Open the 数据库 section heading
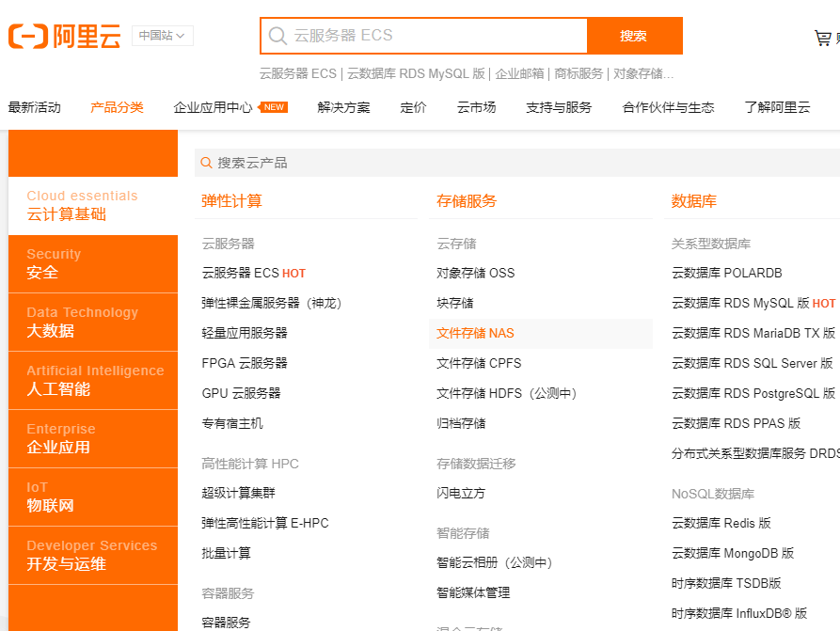This screenshot has height=631, width=840. click(694, 201)
